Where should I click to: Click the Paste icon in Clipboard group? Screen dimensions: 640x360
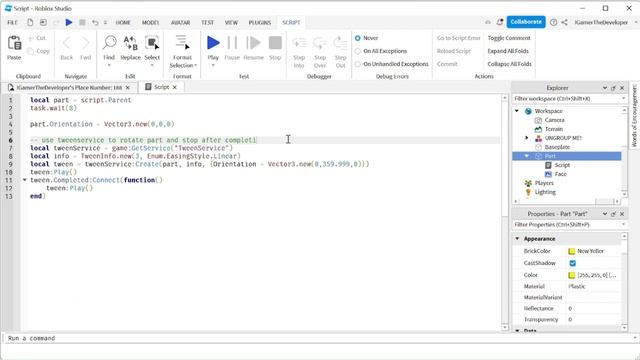pyautogui.click(x=14, y=43)
